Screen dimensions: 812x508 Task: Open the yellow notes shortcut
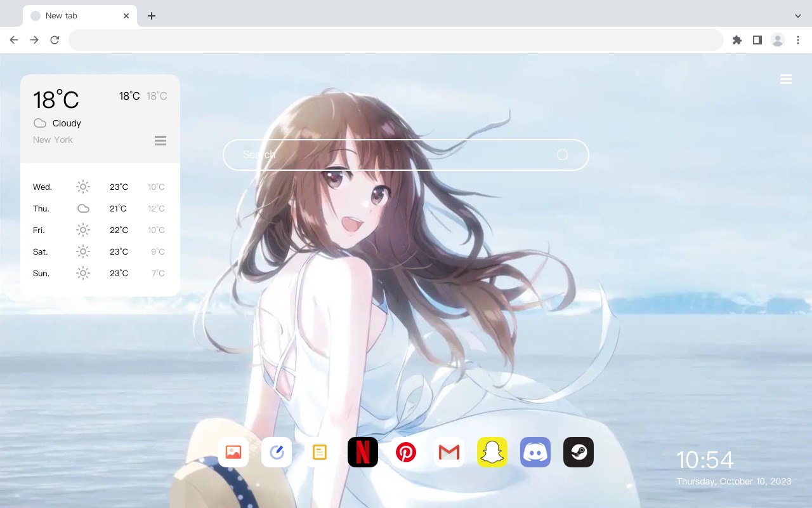(320, 452)
